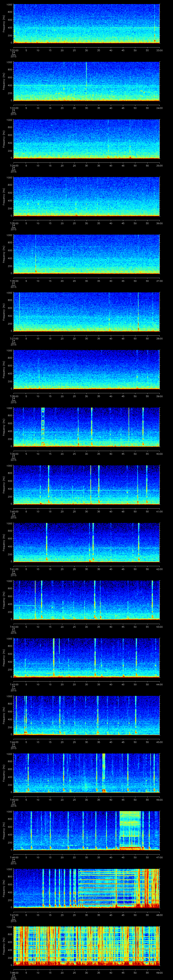Pick the spectrogram panel starting at 7:35:00

coord(87,196)
